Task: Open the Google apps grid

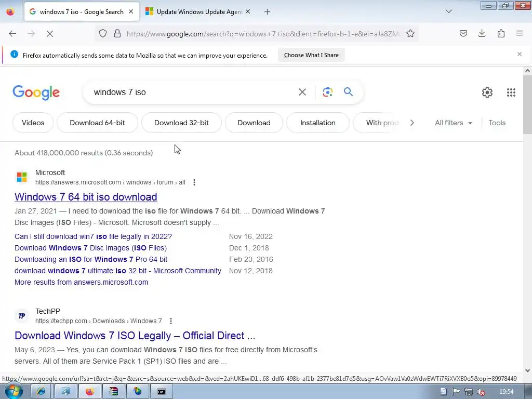Action: [511, 92]
